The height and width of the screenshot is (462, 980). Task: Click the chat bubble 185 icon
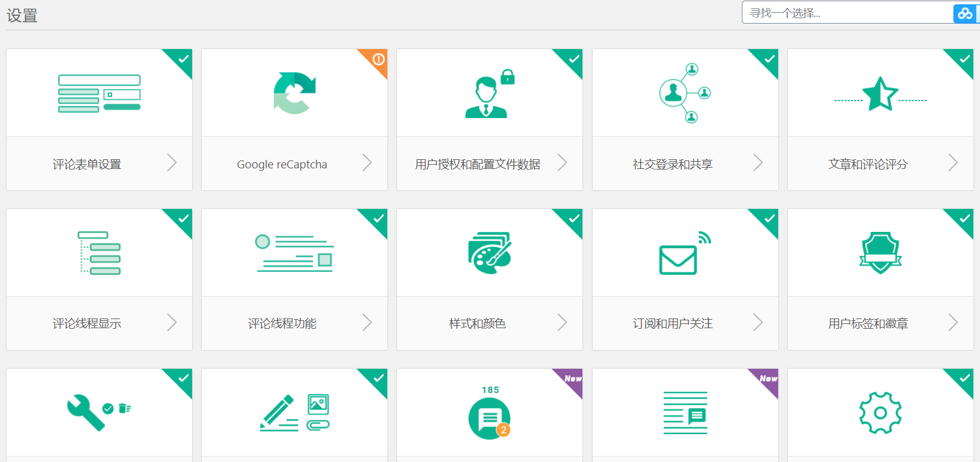tap(490, 412)
